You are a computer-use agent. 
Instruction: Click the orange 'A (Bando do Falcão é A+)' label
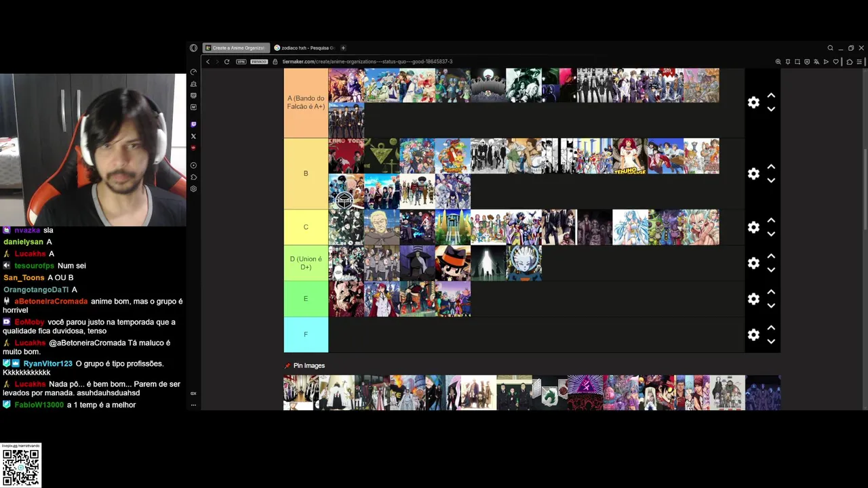point(306,102)
